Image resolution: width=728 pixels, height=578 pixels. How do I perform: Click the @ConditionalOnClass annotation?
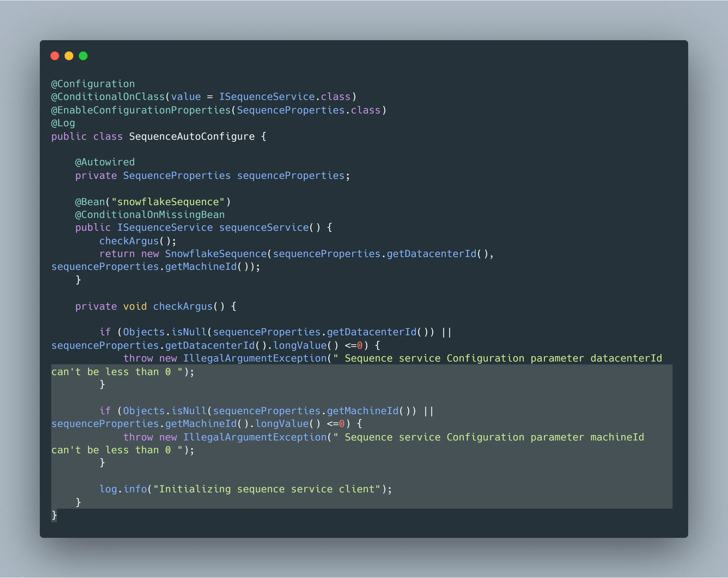pos(108,97)
